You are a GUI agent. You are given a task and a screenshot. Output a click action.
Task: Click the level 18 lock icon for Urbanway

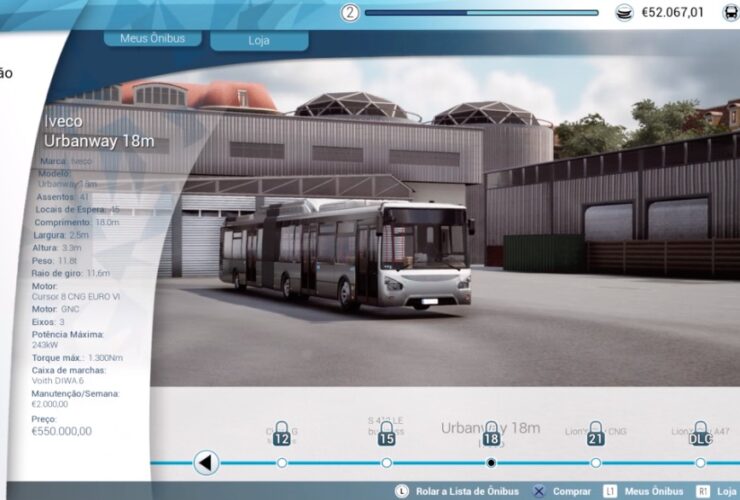[x=491, y=435]
